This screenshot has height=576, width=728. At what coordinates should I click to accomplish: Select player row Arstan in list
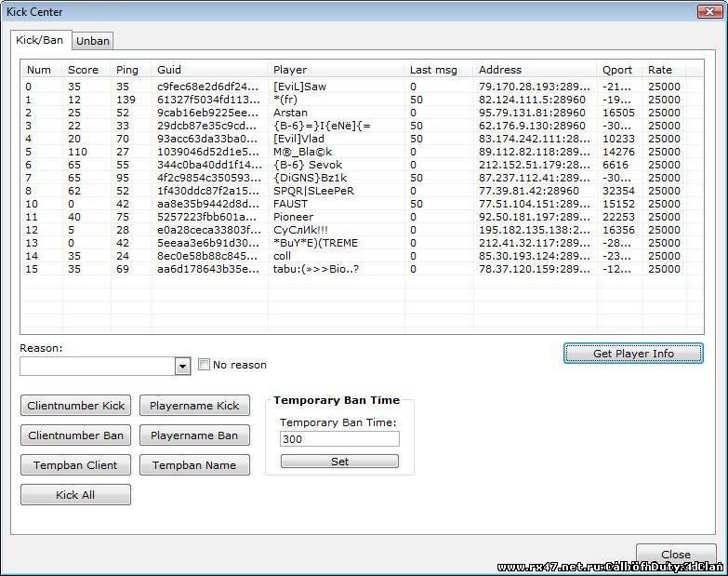(290, 113)
